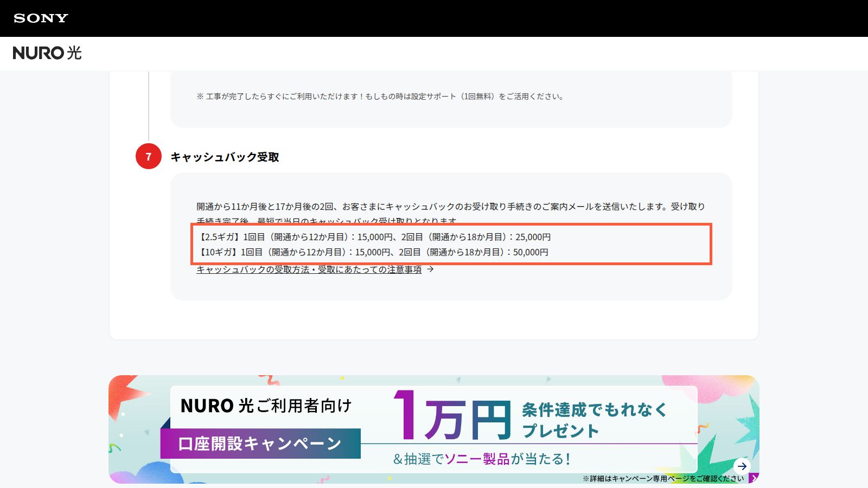868x488 pixels.
Task: Click the 10ギガ cashback amount line
Action: [x=373, y=252]
